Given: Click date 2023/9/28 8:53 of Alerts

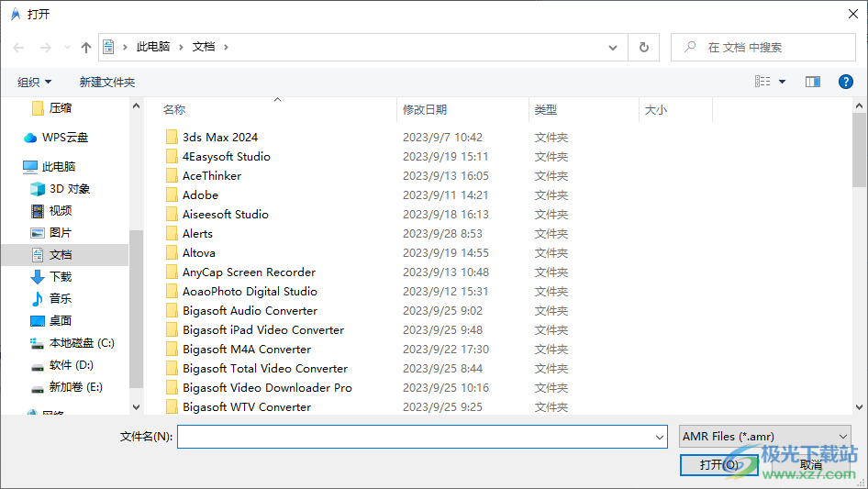Looking at the screenshot, I should point(442,234).
